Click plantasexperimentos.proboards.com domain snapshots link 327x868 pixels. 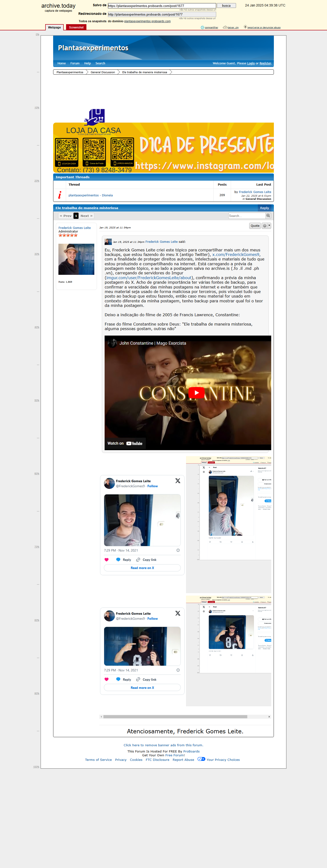(x=147, y=21)
